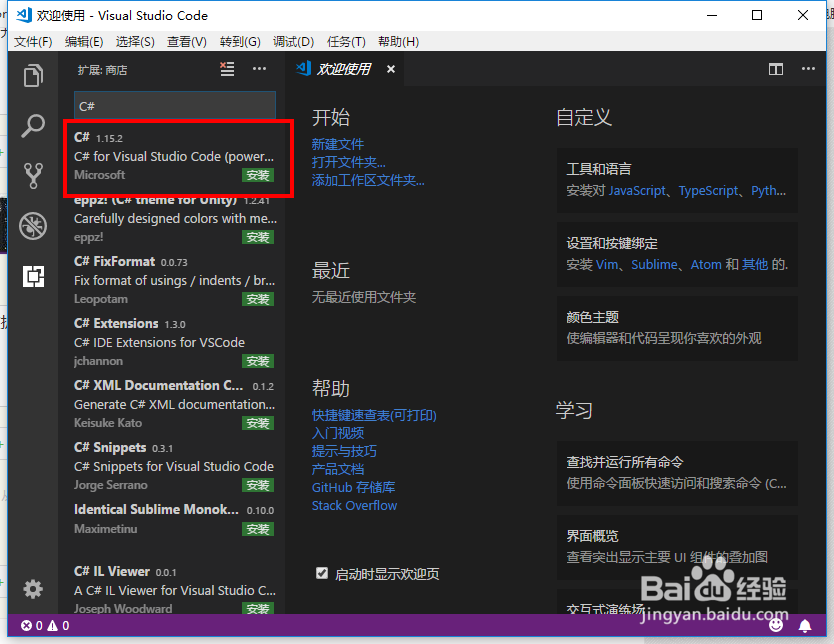
Task: Open the 工具和语言 card heading
Action: click(x=599, y=169)
